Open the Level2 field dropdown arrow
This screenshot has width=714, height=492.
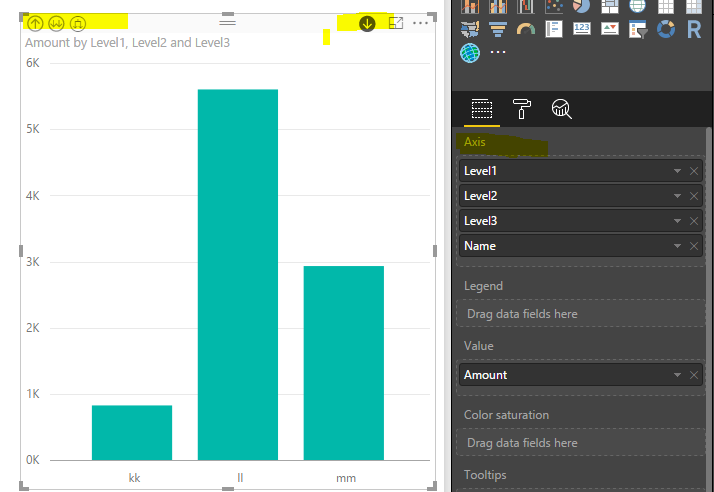point(677,196)
